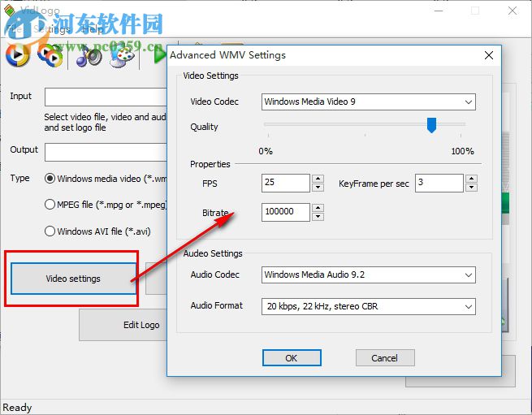Open the File menu in VidLogo
Image resolution: width=532 pixels, height=415 pixels.
15,29
